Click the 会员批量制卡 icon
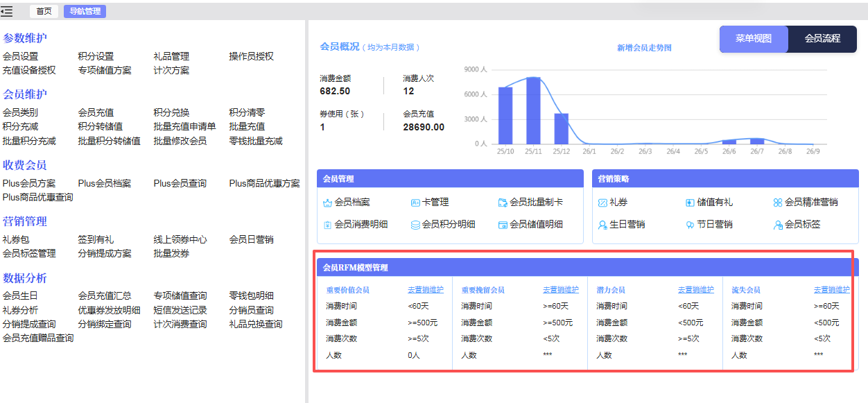 pos(503,203)
